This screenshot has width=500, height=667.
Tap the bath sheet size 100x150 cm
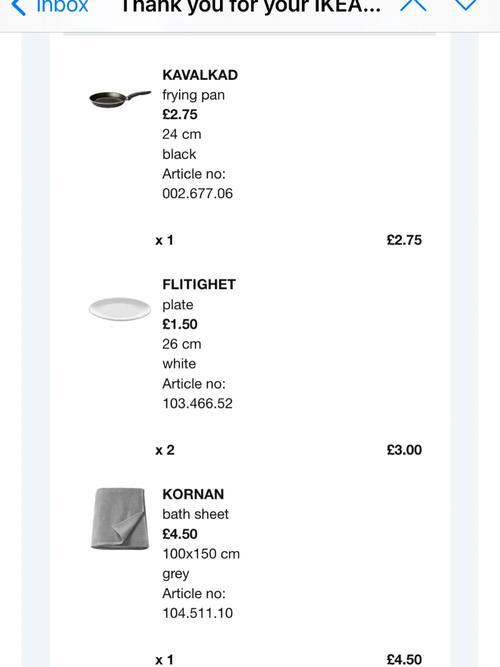pyautogui.click(x=201, y=554)
